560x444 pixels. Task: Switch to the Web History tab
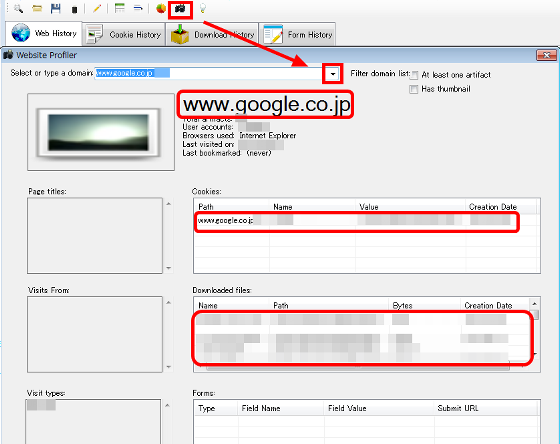pos(44,33)
